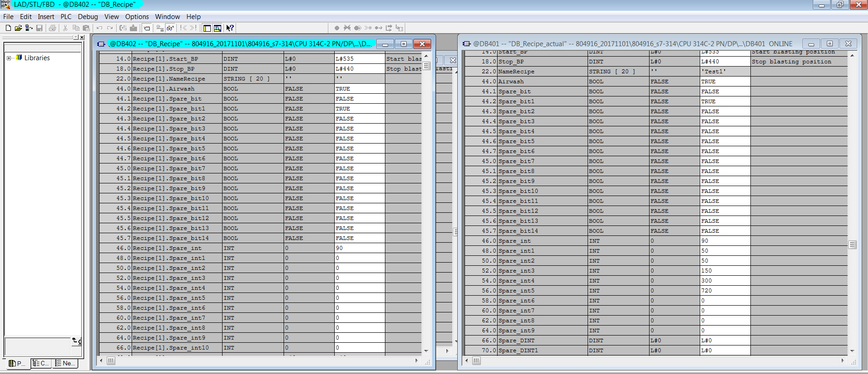This screenshot has height=374, width=868.
Task: Open the Help menu
Action: (194, 17)
